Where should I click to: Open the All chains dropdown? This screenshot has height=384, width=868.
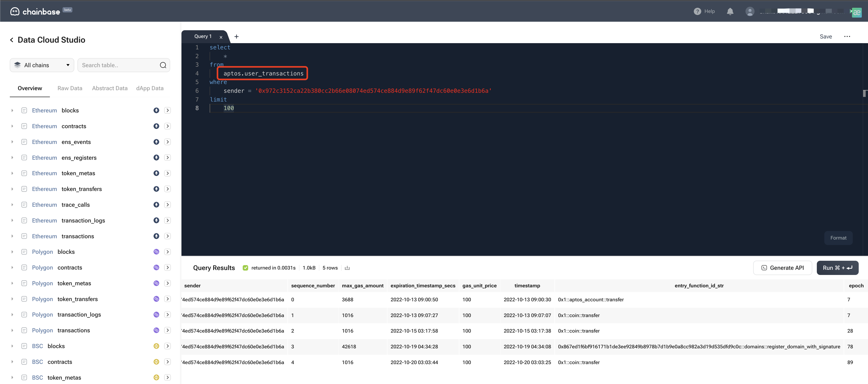point(42,65)
